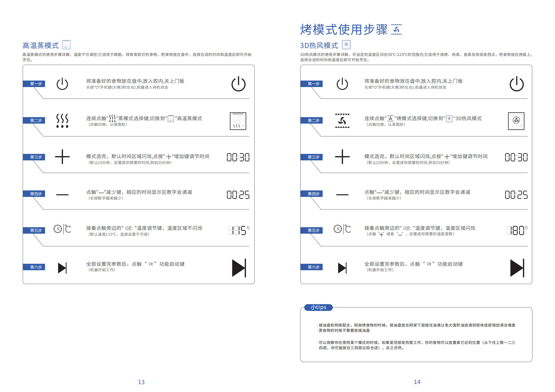Click the small 3D热风模式 heading icon

pos(346,45)
